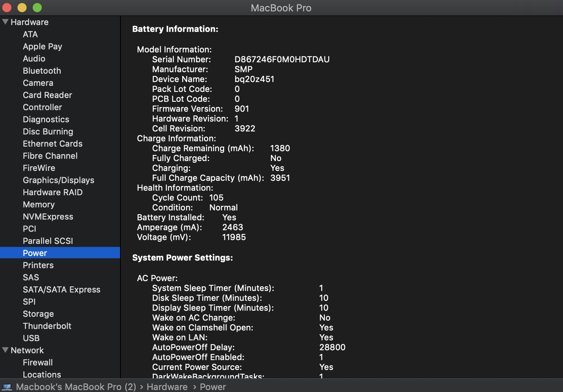Click the battery serial number value
The image size is (563, 392).
click(x=282, y=59)
